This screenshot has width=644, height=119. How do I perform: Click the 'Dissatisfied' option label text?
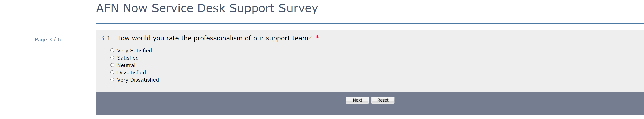coord(131,73)
